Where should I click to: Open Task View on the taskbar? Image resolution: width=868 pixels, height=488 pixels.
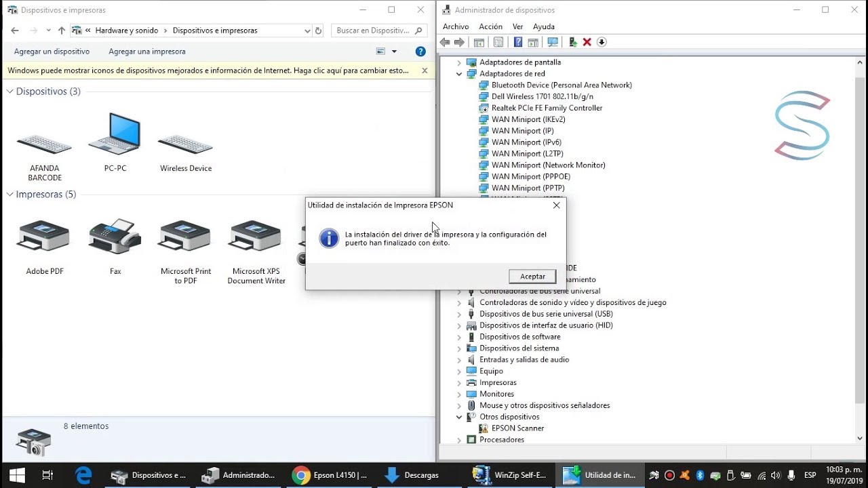click(47, 475)
